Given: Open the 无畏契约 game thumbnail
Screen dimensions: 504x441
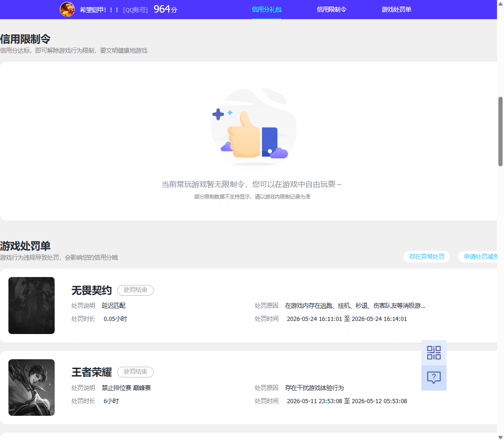Looking at the screenshot, I should 31,306.
